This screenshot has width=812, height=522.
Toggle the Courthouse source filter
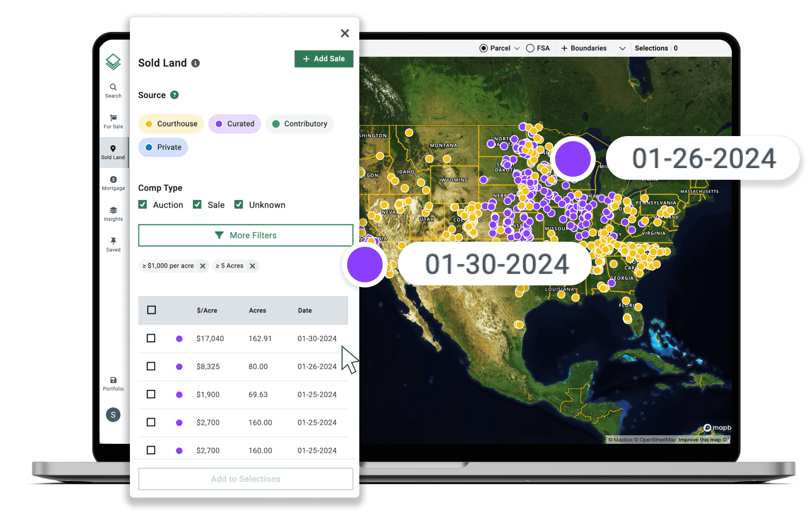tap(171, 123)
